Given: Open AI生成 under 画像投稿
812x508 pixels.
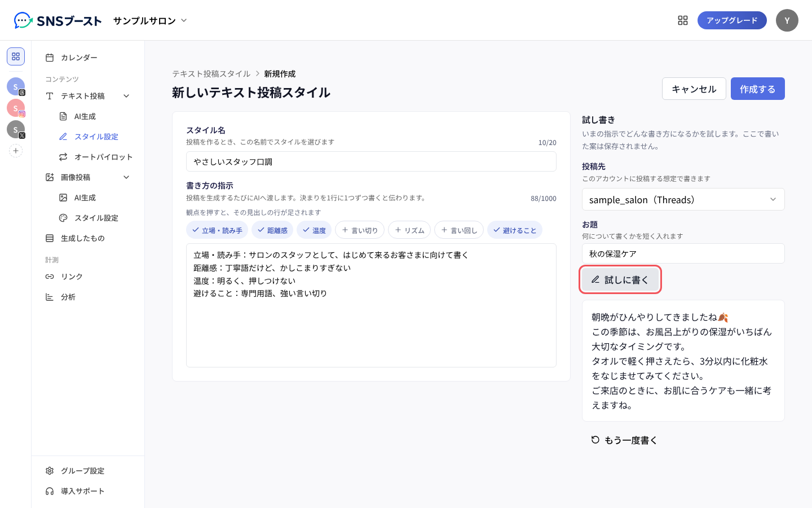Looking at the screenshot, I should click(x=95, y=198).
